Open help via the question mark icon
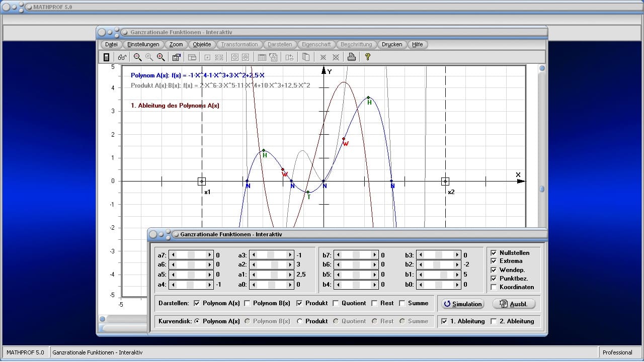 click(368, 57)
